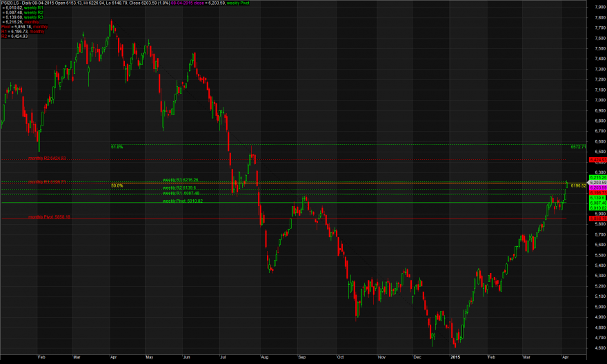This screenshot has width=607, height=364.
Task: Select the 61.8% Fibonacci level label
Action: [x=117, y=147]
